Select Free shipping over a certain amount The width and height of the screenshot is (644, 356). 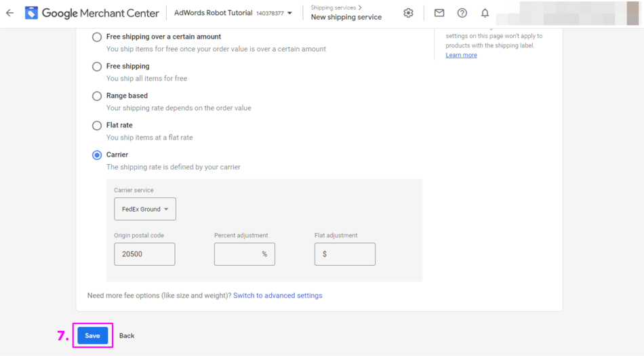tap(97, 37)
